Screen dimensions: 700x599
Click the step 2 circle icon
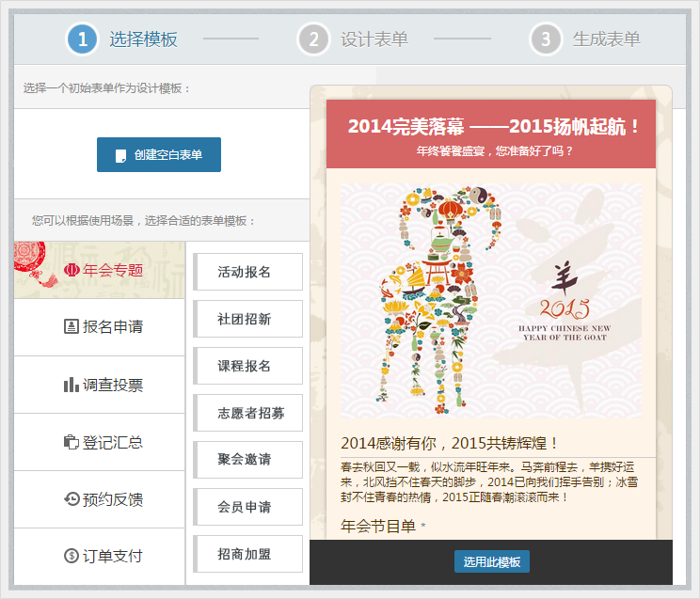(x=314, y=39)
